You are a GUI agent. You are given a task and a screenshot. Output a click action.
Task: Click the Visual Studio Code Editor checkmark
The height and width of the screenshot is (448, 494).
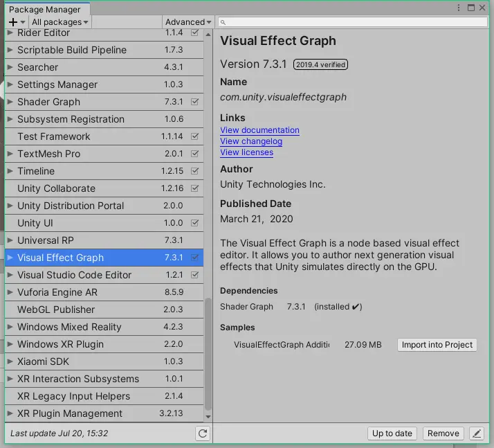[x=194, y=275]
